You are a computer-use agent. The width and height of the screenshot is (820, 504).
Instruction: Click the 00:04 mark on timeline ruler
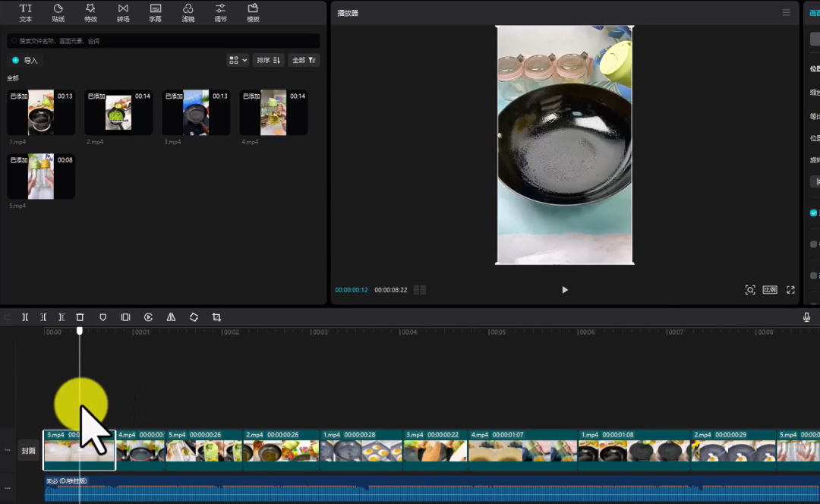408,332
